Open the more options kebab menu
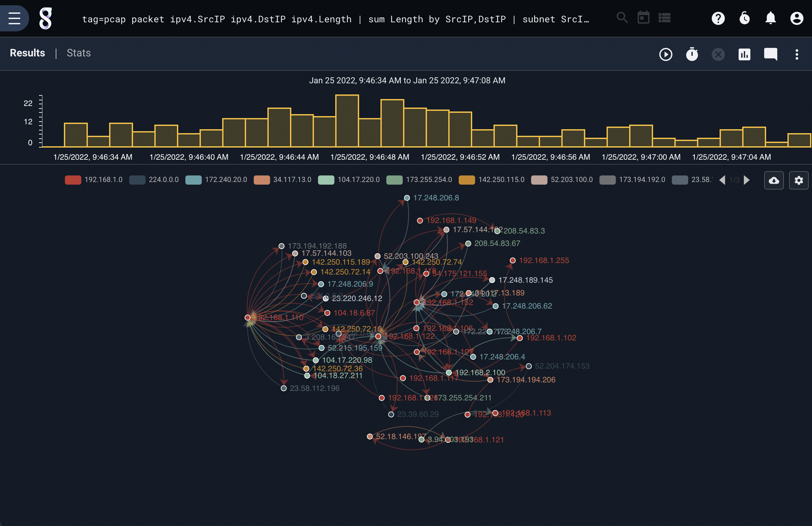Image resolution: width=812 pixels, height=526 pixels. point(797,54)
